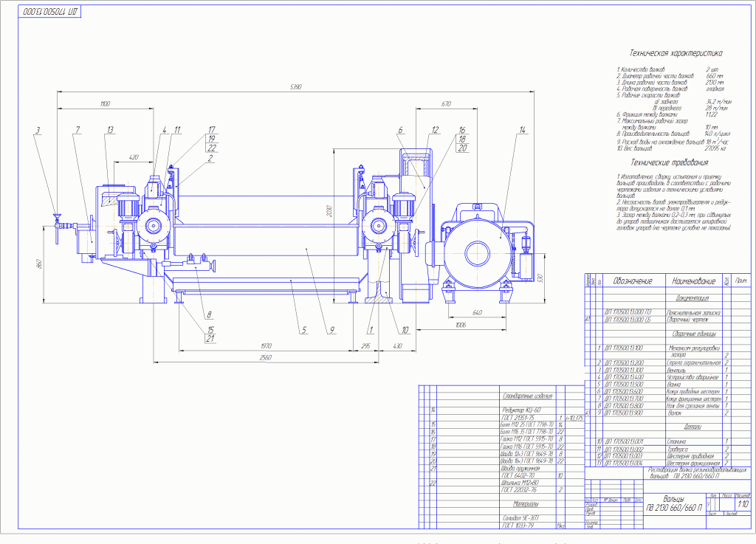756x544 pixels.
Task: Click the 'Детали' section heading
Action: [693, 427]
